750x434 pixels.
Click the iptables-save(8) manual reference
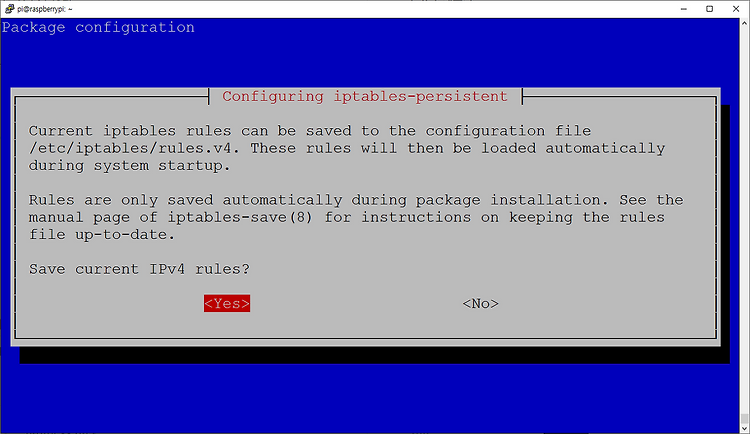coord(240,217)
